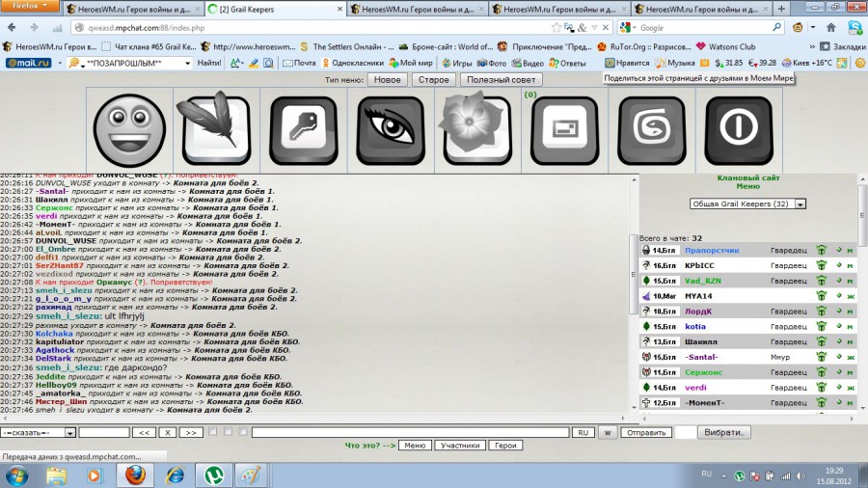Click the flower-shaped icon tile
868x488 pixels.
[x=475, y=128]
